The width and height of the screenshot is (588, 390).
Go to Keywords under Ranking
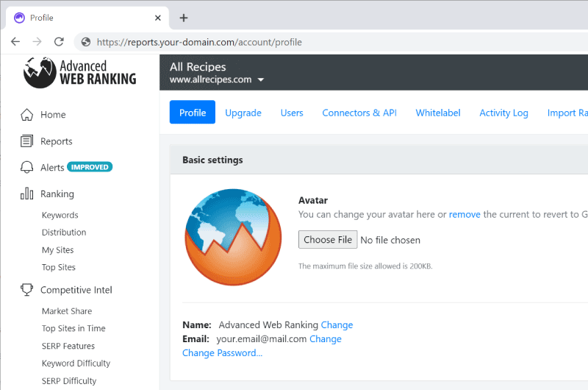(x=60, y=215)
